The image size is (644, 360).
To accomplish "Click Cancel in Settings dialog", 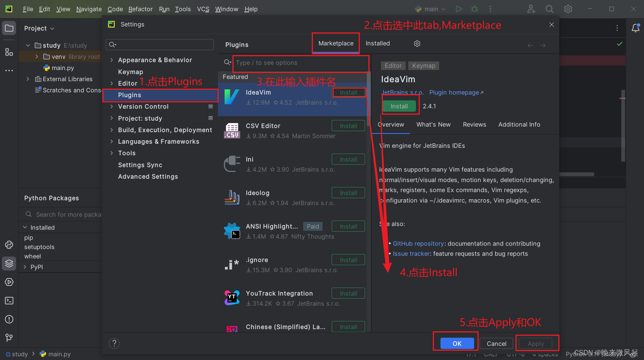I will pyautogui.click(x=497, y=344).
